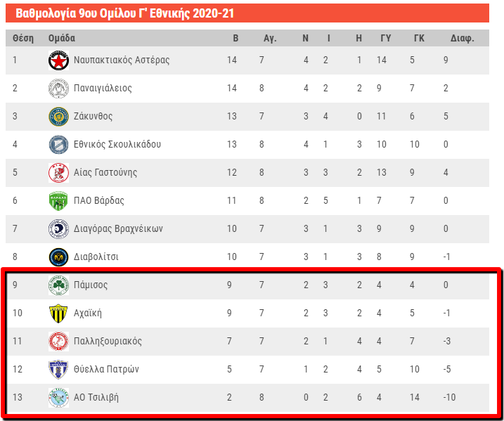Screen dimensions: 504x421
Task: Click the Ζάκυνθος club badge
Action: 58,117
